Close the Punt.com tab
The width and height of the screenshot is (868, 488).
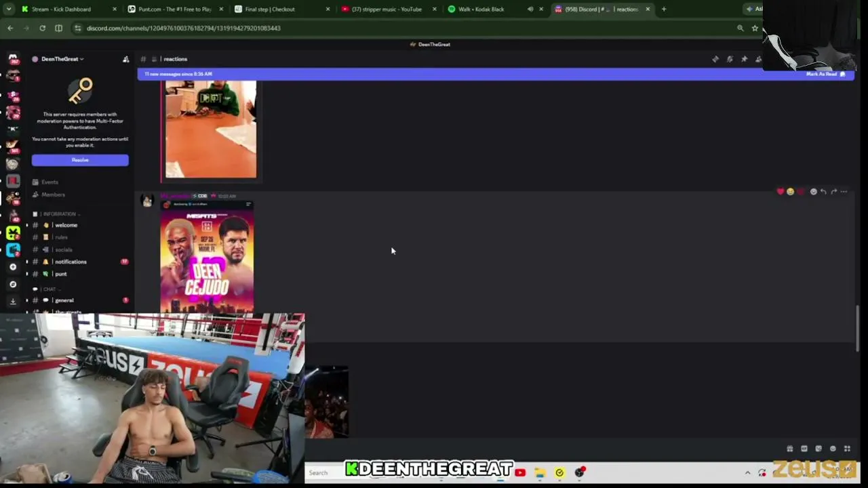pyautogui.click(x=221, y=9)
